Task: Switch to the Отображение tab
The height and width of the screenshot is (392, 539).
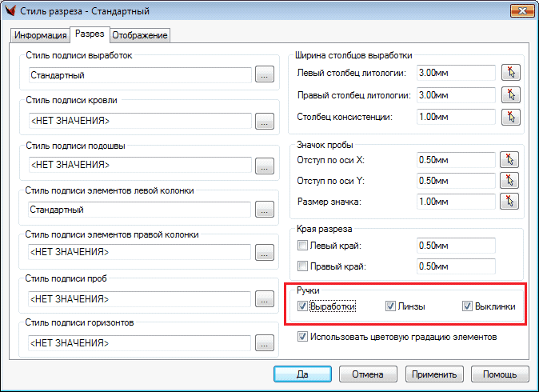Action: point(140,35)
